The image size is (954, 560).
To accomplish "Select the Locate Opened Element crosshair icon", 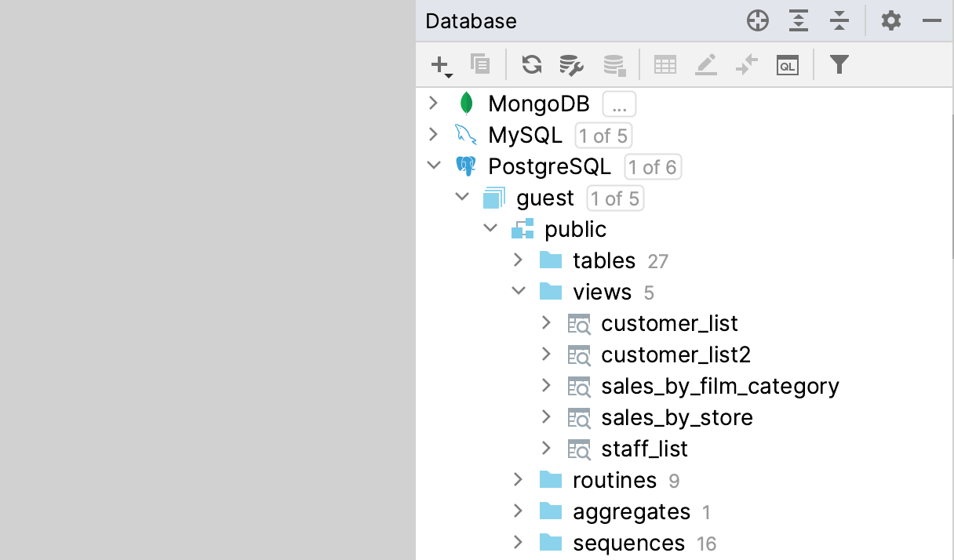I will [757, 21].
